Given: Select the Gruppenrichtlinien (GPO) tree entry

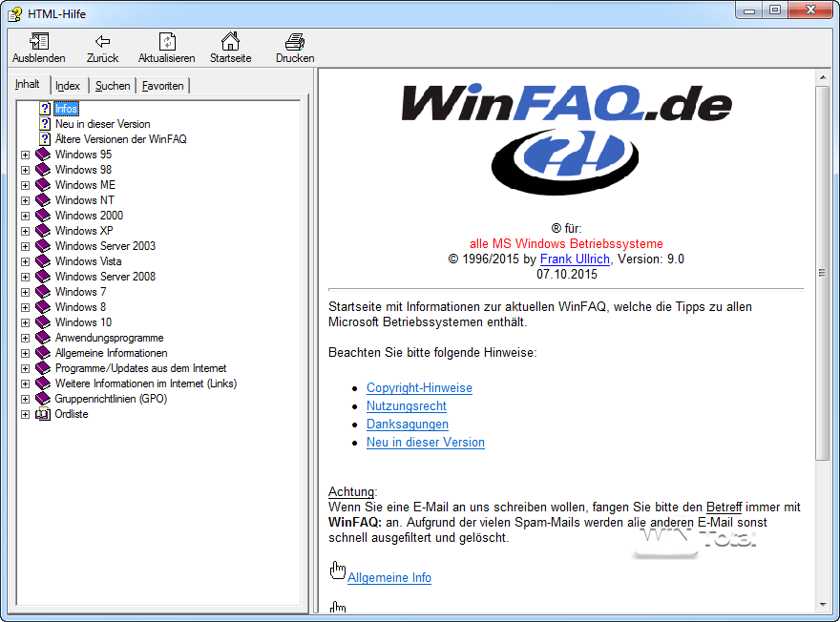Looking at the screenshot, I should point(111,399).
